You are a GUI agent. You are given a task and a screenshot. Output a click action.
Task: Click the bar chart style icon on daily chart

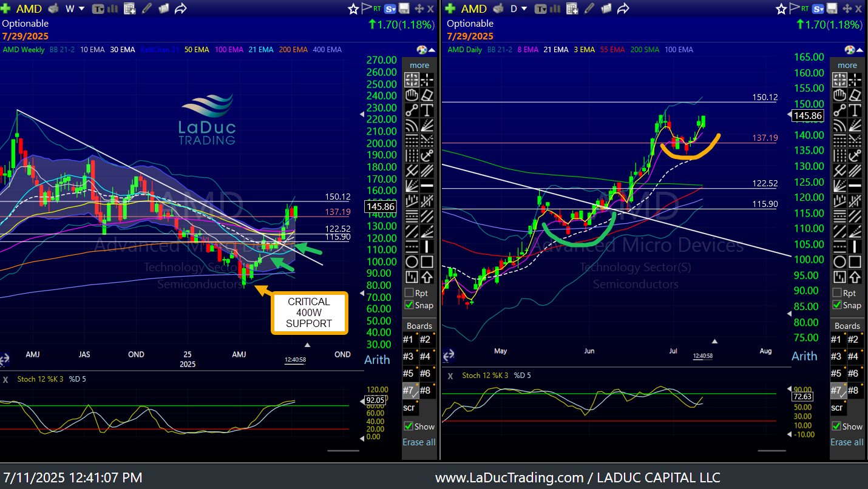[x=555, y=8]
